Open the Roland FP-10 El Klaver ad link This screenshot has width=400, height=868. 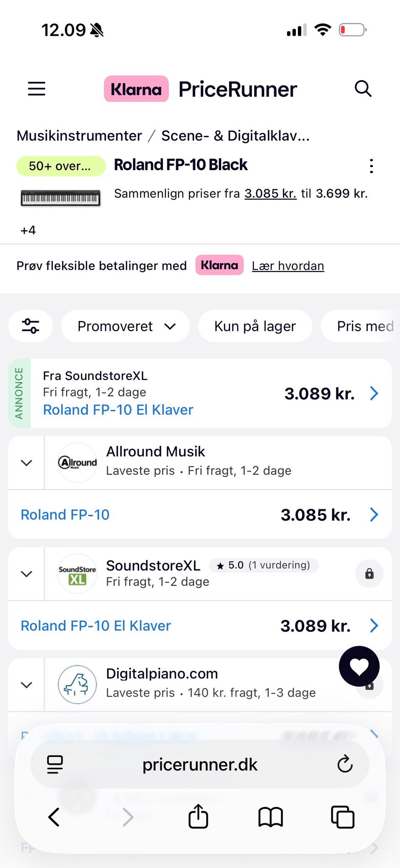click(x=118, y=410)
